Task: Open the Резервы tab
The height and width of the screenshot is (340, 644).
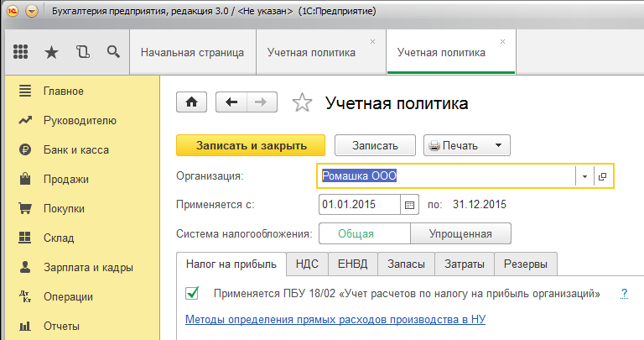Action: click(x=526, y=264)
